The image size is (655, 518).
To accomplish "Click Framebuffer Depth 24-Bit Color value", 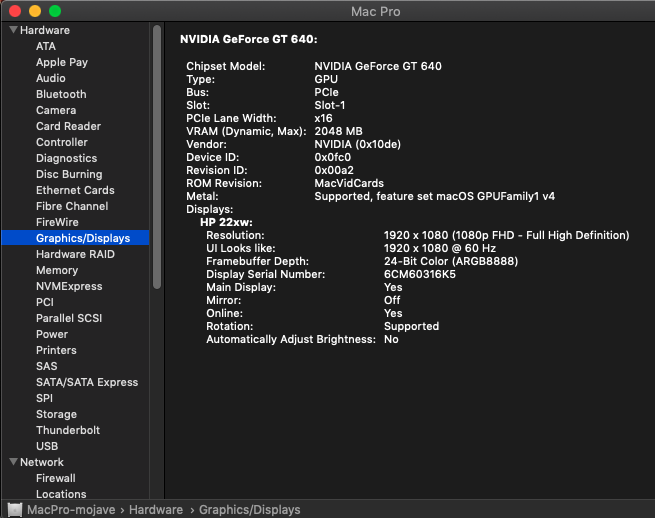I will click(451, 261).
